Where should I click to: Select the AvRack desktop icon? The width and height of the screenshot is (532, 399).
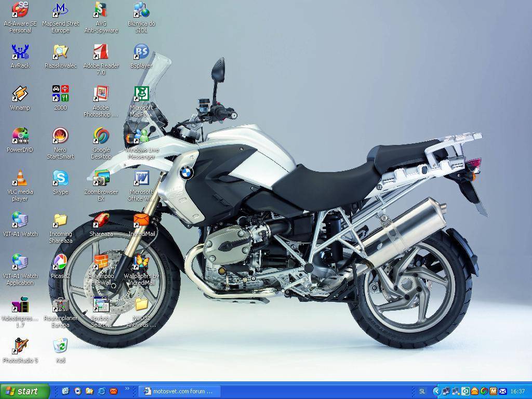point(20,56)
